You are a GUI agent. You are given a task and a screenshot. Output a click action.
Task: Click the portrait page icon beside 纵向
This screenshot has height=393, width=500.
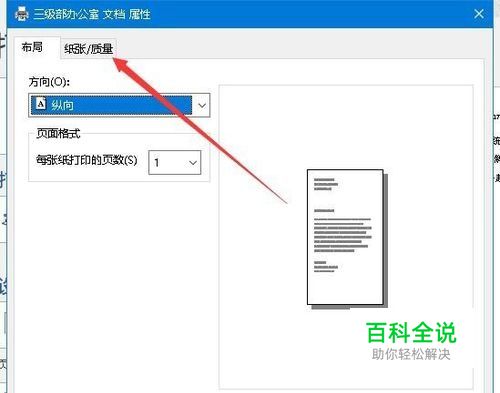pos(41,104)
